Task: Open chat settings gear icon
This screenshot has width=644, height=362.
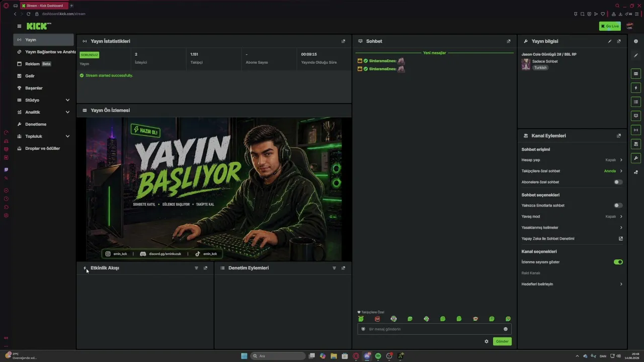Action: tap(487, 341)
